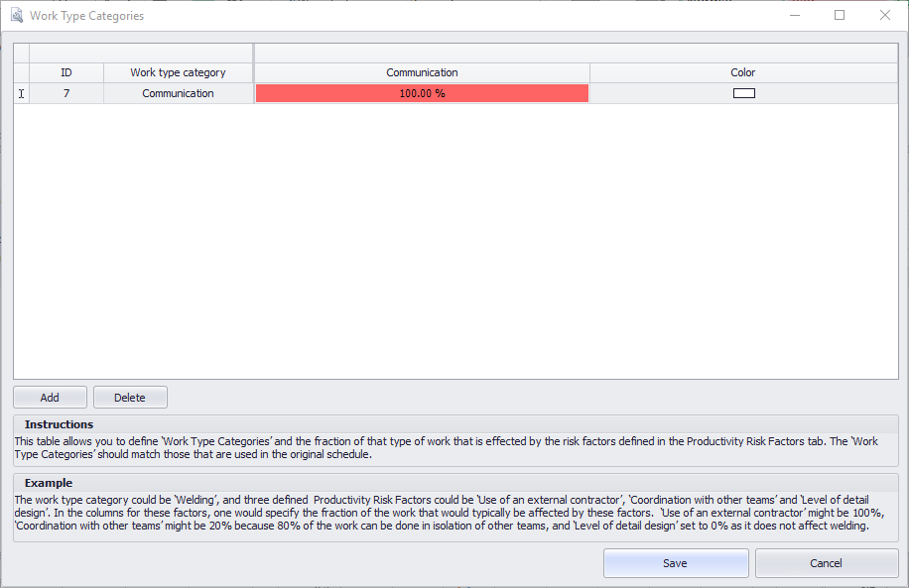
Task: Select the Communication work type category cell
Action: pyautogui.click(x=178, y=92)
